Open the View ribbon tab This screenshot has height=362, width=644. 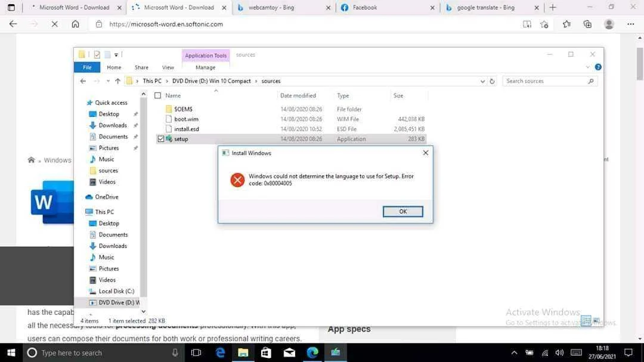[168, 67]
